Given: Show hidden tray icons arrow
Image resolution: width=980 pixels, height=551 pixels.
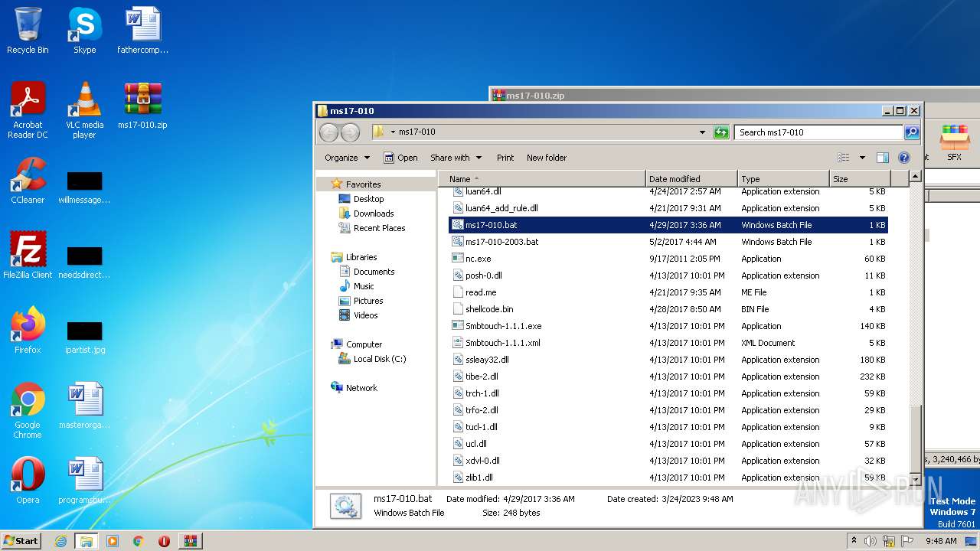Looking at the screenshot, I should coord(854,541).
